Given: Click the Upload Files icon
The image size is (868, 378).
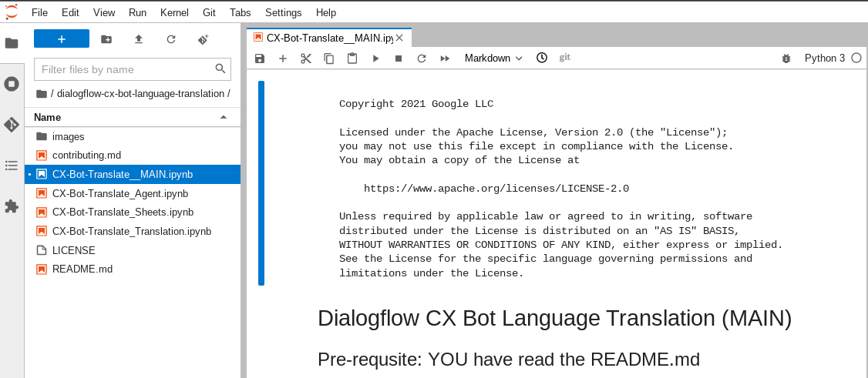Looking at the screenshot, I should (x=139, y=39).
